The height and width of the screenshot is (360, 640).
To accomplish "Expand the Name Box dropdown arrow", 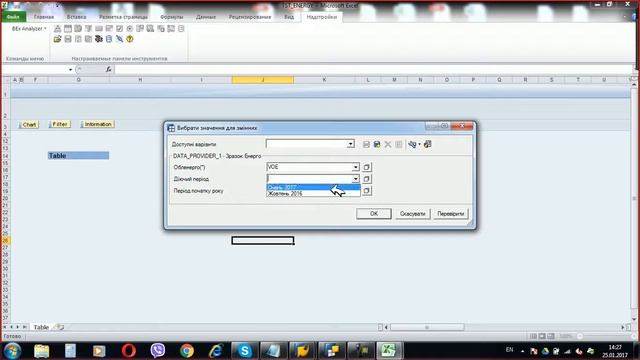I will tap(71, 70).
